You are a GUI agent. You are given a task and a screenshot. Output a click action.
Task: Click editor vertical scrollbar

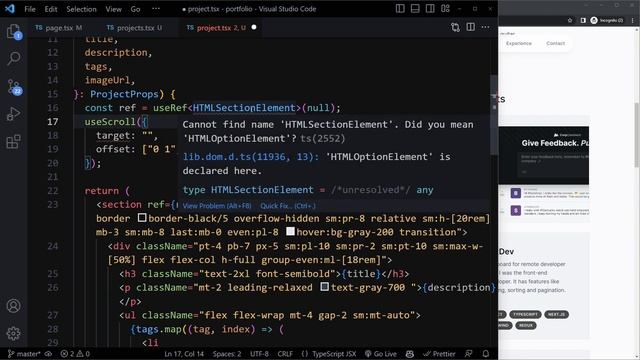coord(494,115)
